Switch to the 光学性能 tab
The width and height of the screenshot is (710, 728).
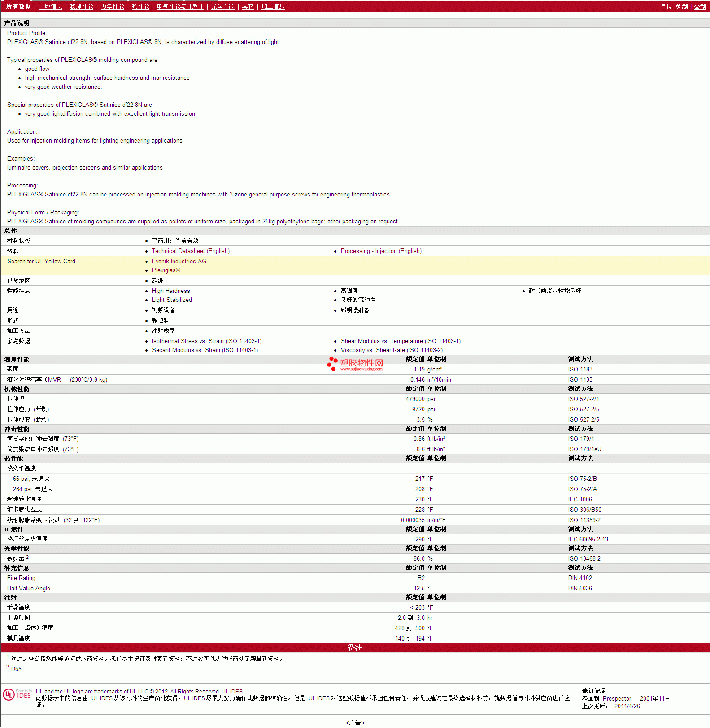[222, 6]
